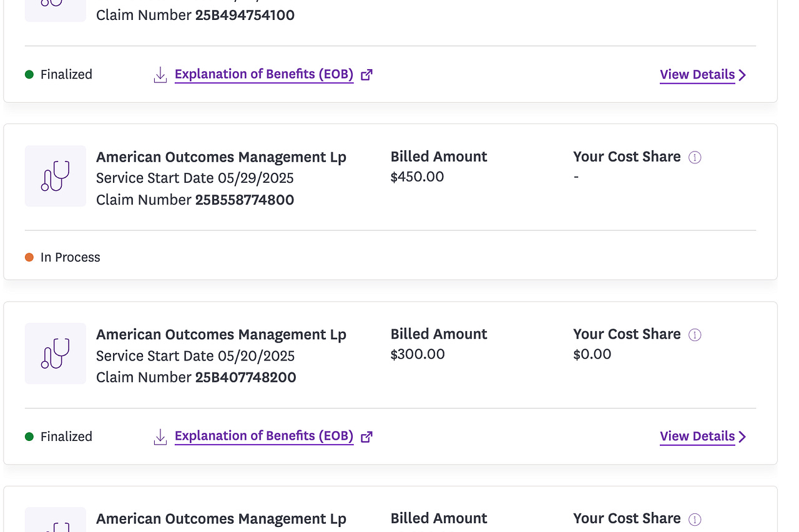Click claim number 25B494754100
This screenshot has width=799, height=532.
(245, 15)
